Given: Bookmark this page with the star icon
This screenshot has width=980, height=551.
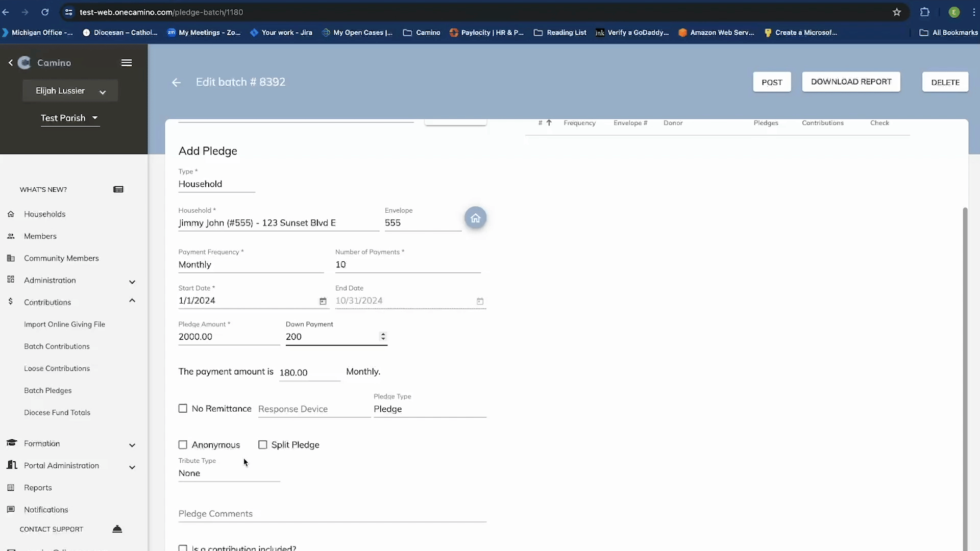Looking at the screenshot, I should (x=897, y=12).
